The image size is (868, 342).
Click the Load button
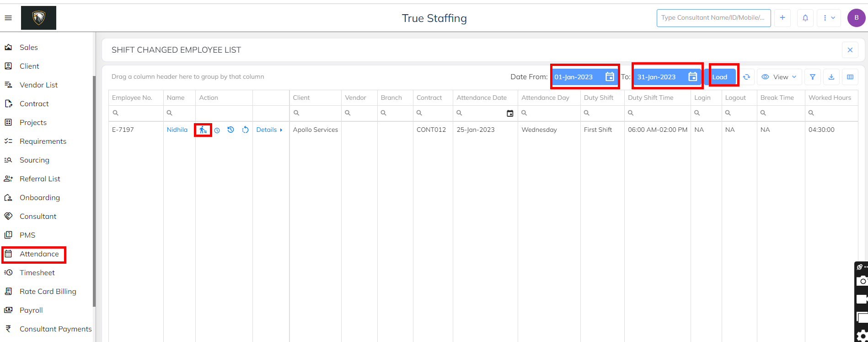click(x=720, y=77)
